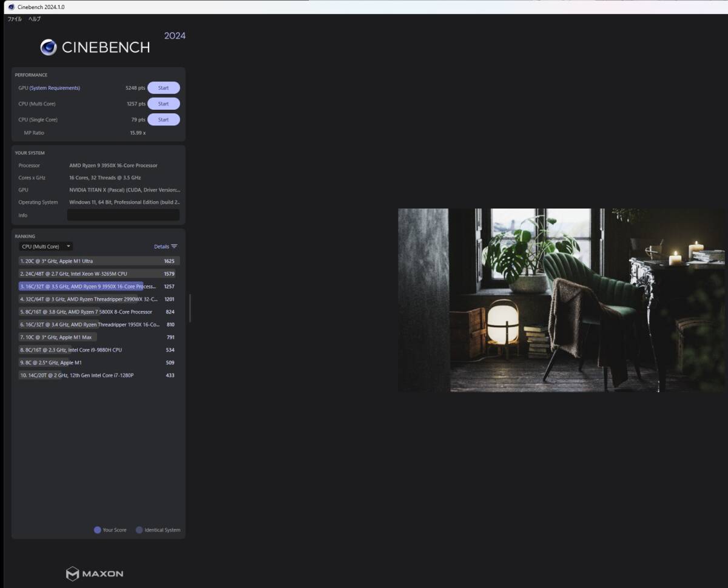Open the System Requirements link

[x=55, y=88]
